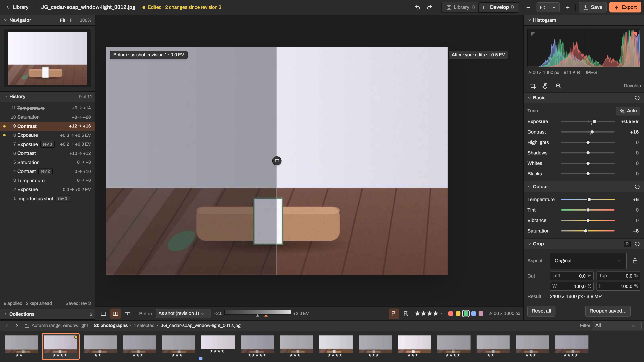Screen dimensions: 644x362
Task: Switch to the Library module tab
Action: coord(460,7)
